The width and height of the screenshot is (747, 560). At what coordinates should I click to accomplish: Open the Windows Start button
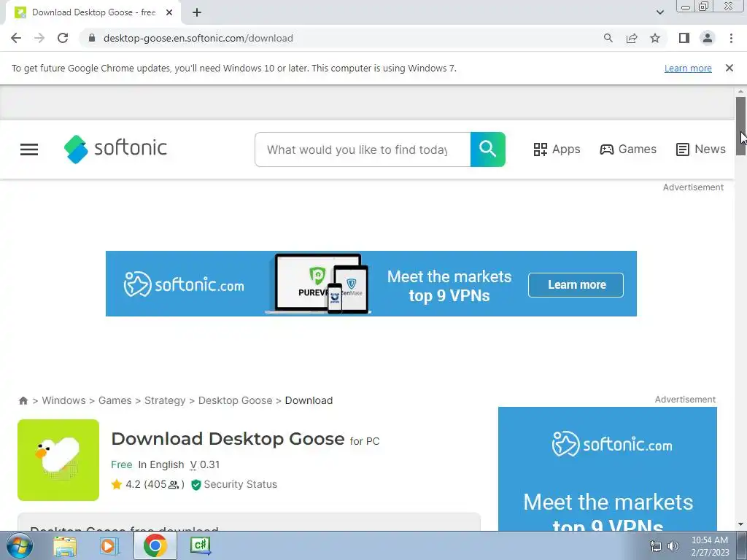coord(19,545)
